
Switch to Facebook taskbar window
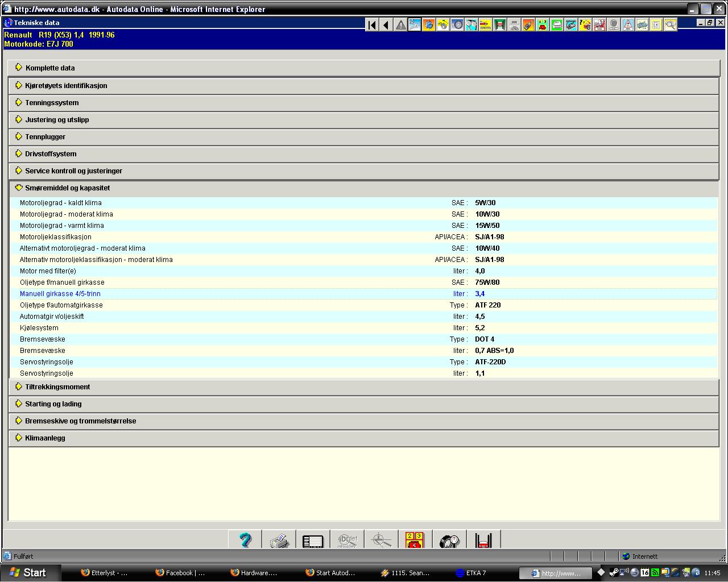[x=180, y=573]
